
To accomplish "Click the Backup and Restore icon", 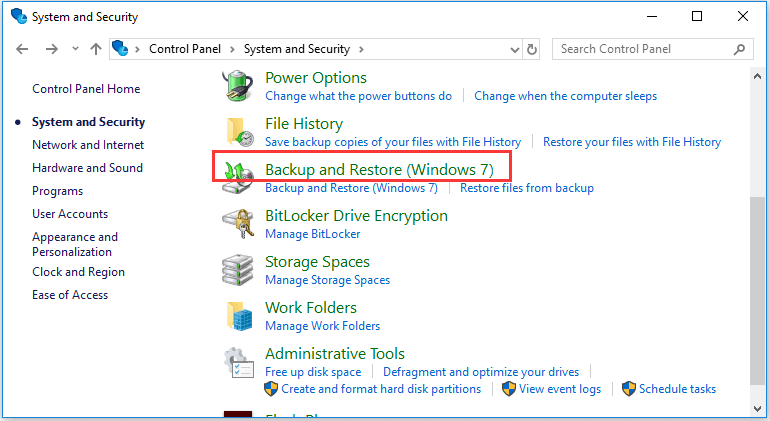I will pos(237,177).
